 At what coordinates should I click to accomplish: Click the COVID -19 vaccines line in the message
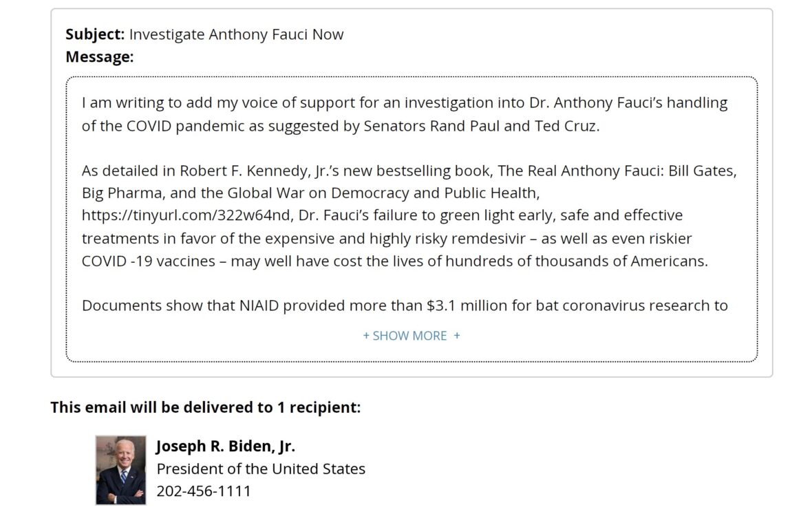(394, 261)
